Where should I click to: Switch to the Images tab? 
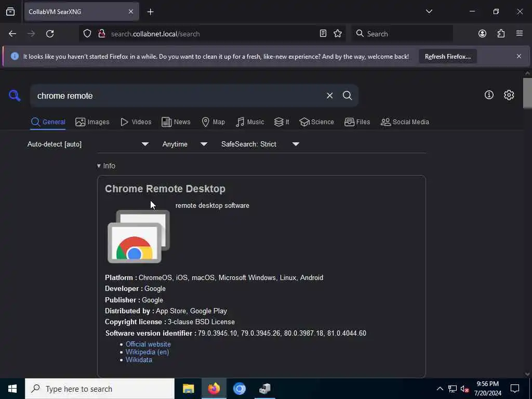point(92,122)
